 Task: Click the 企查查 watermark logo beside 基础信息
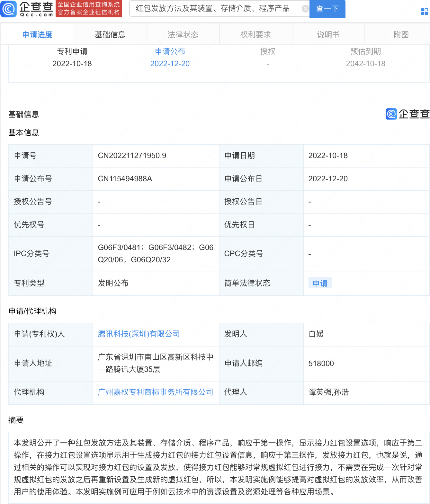click(x=408, y=114)
